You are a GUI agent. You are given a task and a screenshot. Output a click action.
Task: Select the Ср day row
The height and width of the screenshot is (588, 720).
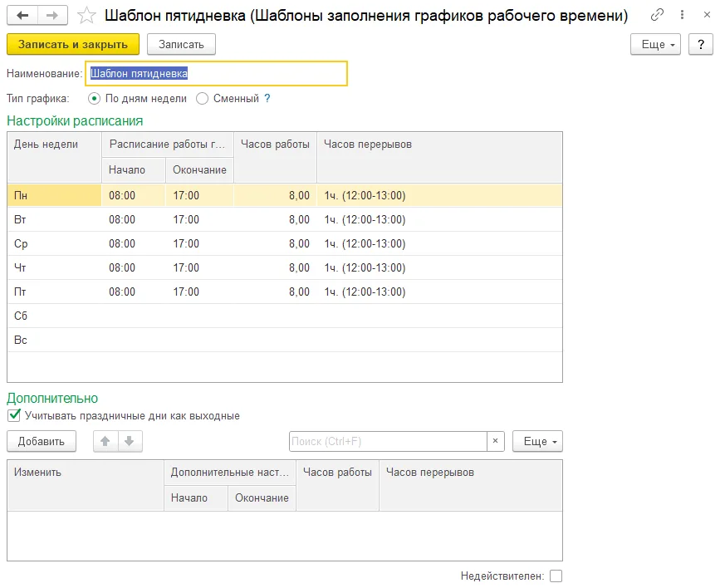(285, 243)
